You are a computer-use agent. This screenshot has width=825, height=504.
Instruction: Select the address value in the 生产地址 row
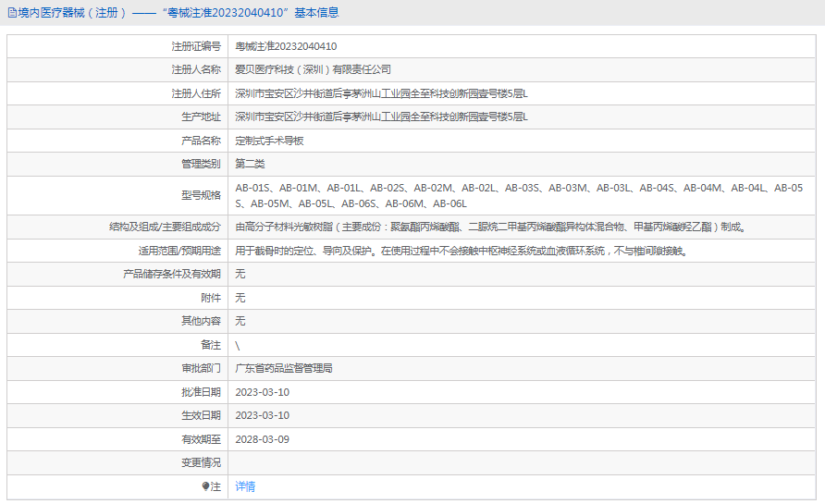coord(381,117)
